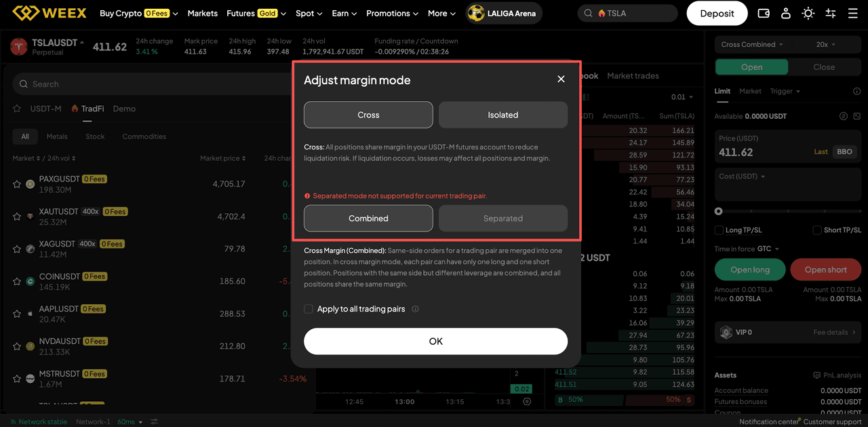
Task: Open the LALIGA Arena promotion
Action: 504,13
